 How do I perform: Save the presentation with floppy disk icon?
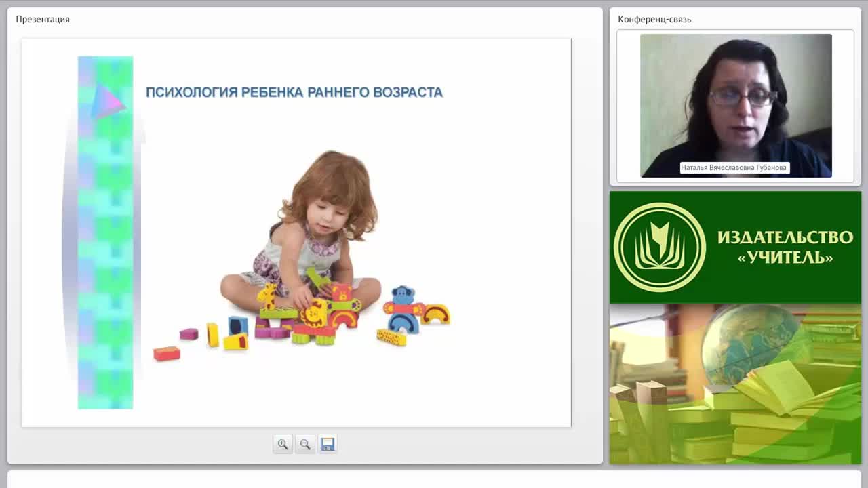tap(328, 444)
